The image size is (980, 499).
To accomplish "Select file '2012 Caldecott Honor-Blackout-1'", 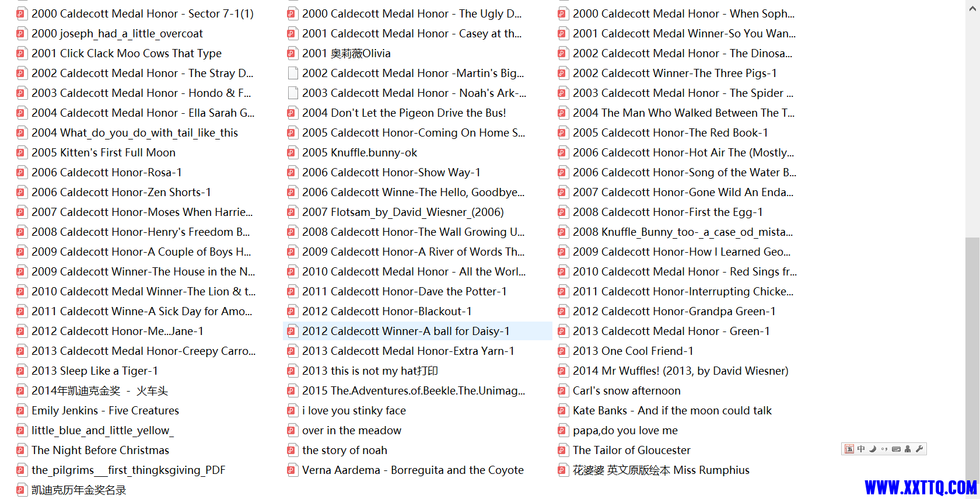I will pos(387,311).
